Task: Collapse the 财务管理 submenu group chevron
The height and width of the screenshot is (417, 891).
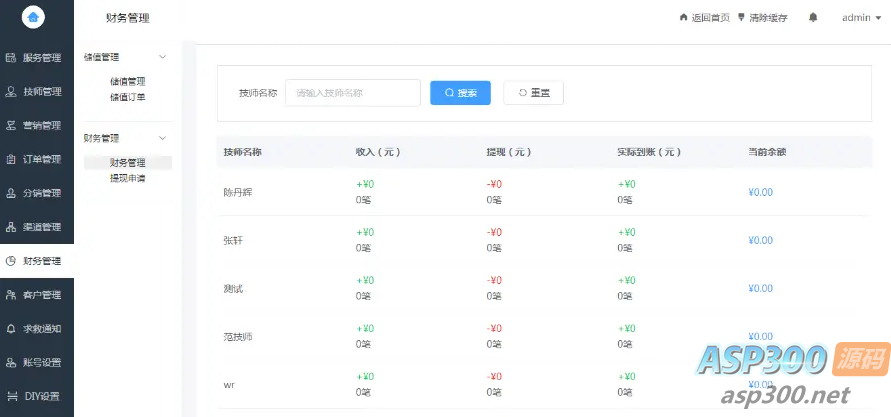Action: [163, 138]
